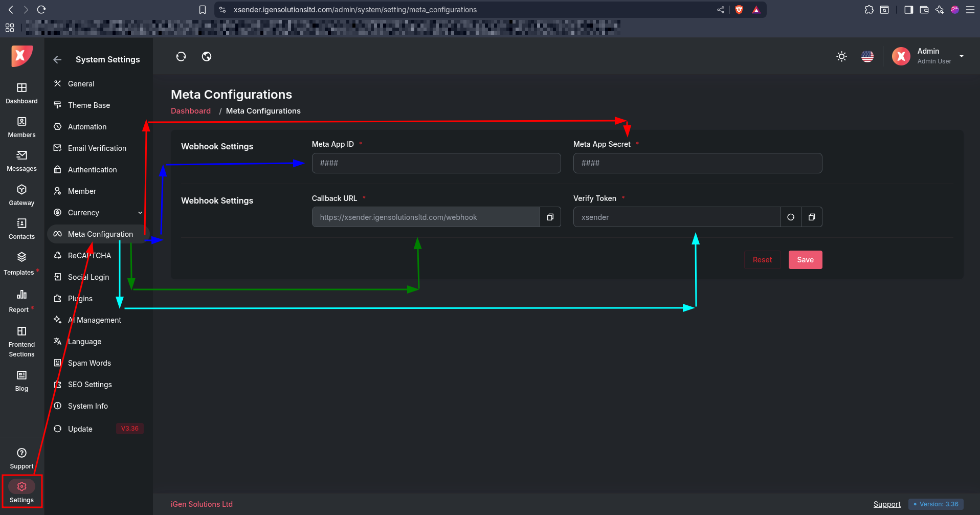Click the Reset button
The image size is (980, 515).
[762, 260]
